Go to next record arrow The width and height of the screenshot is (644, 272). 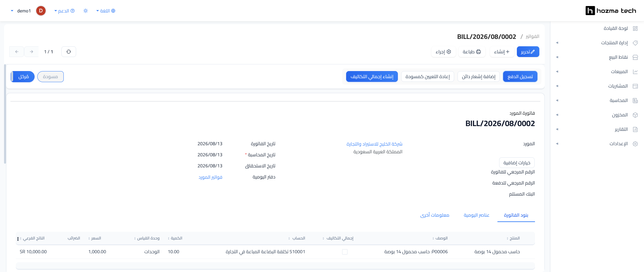click(x=32, y=52)
